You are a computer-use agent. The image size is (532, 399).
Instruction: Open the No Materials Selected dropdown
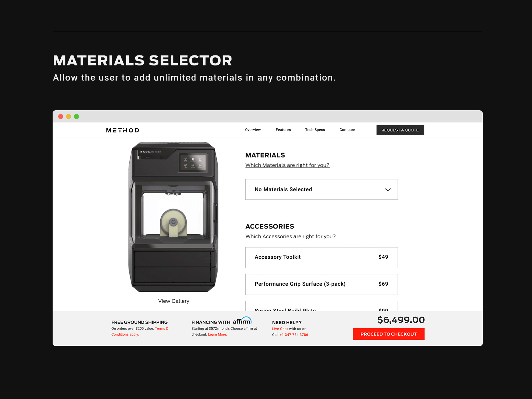click(x=322, y=189)
